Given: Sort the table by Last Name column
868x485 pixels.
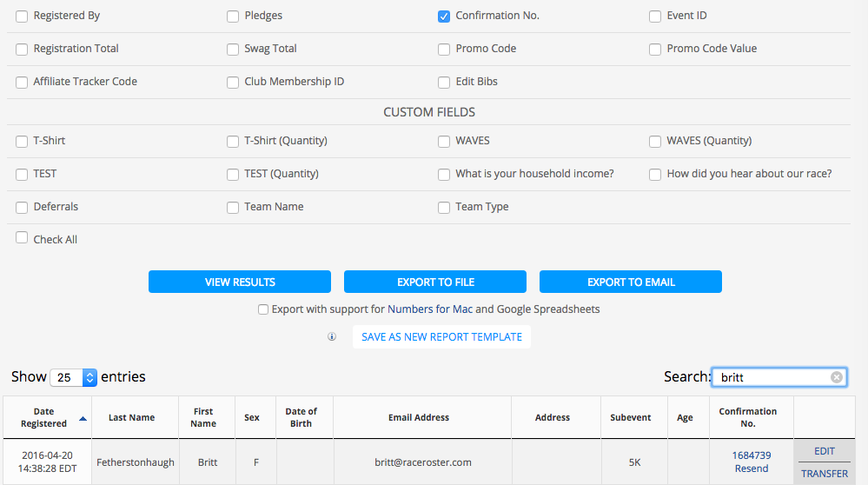Looking at the screenshot, I should [131, 417].
